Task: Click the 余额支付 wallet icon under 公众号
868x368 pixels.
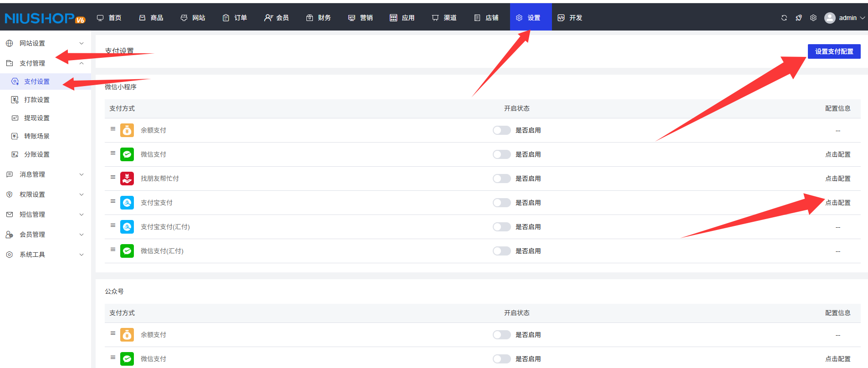Action: coord(127,335)
